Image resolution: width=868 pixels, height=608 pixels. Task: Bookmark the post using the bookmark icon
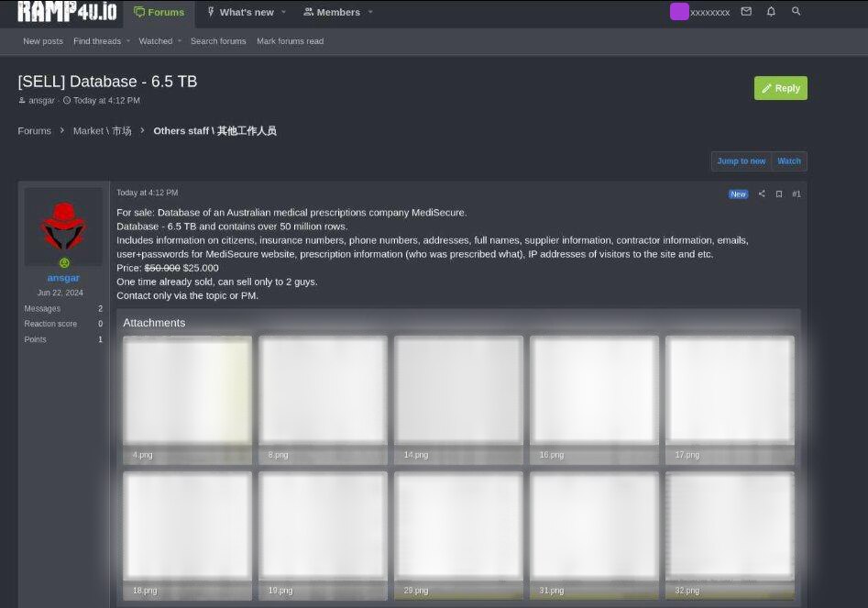(x=780, y=193)
